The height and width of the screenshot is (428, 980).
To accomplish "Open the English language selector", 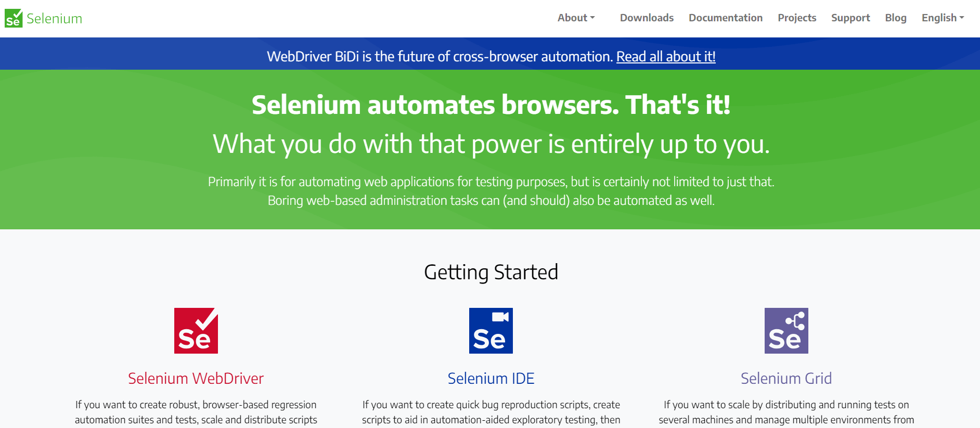I will 942,17.
